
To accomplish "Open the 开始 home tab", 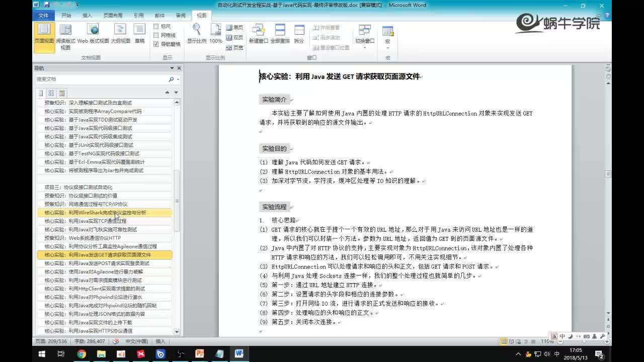I will click(x=66, y=16).
